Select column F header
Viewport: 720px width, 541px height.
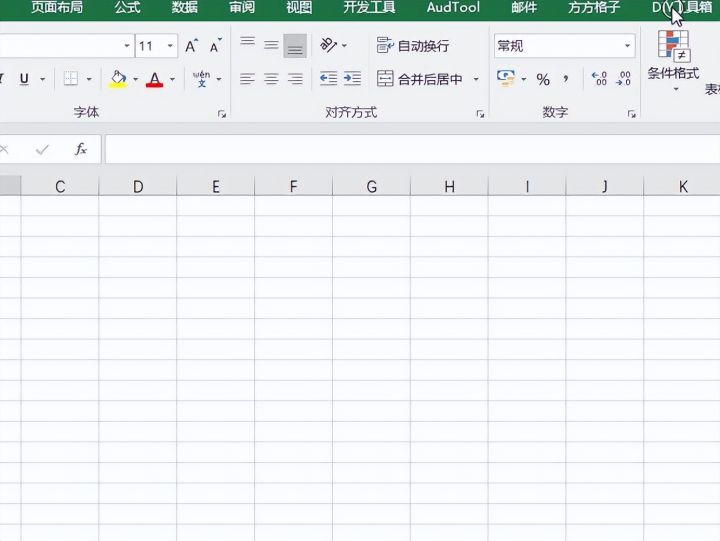(x=293, y=186)
